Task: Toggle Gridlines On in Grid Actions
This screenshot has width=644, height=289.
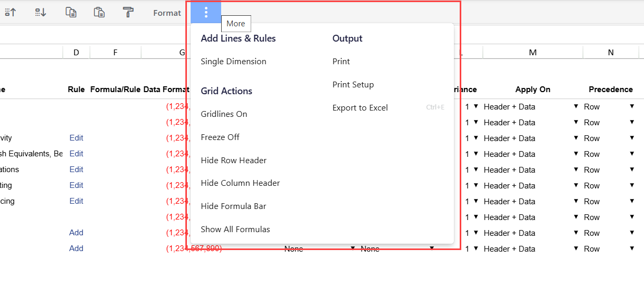Action: pyautogui.click(x=224, y=114)
